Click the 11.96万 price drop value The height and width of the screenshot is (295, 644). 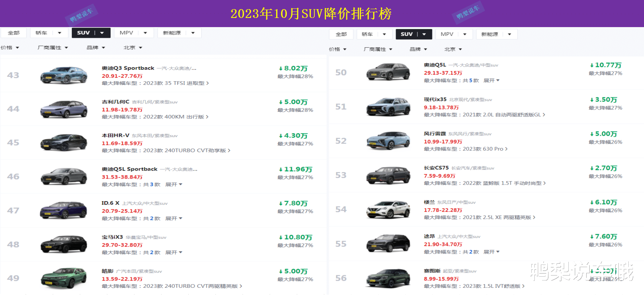tap(296, 169)
